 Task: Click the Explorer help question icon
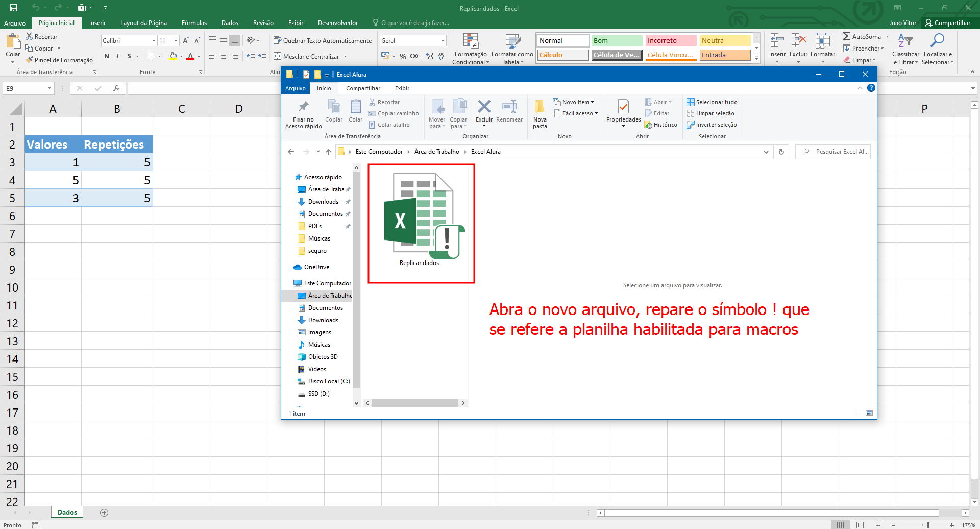point(871,88)
